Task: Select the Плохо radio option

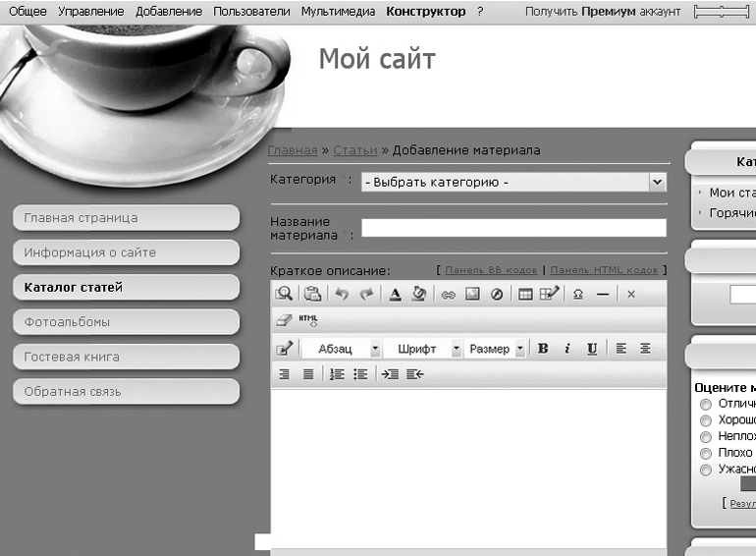Action: (x=706, y=453)
